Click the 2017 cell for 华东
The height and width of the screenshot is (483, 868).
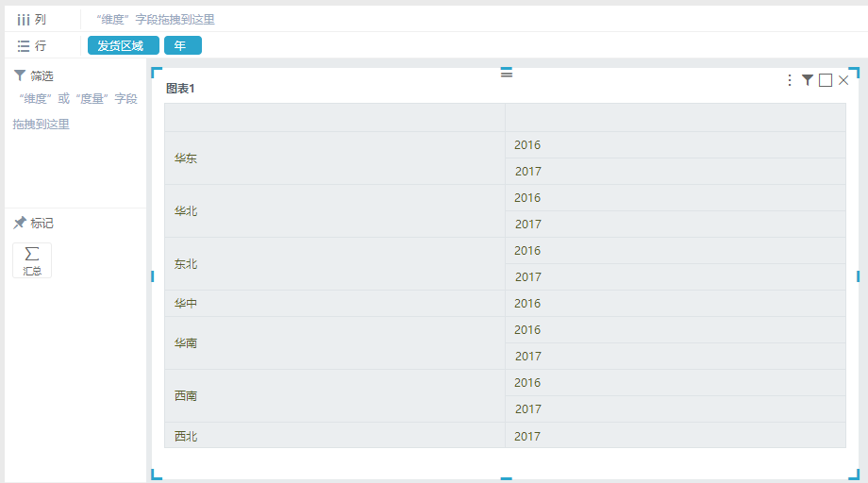tap(676, 172)
